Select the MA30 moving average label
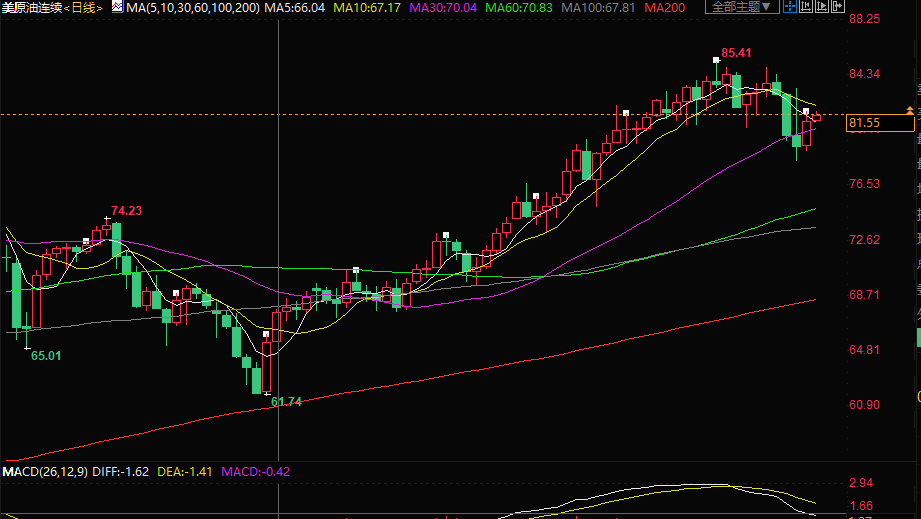Screen dimensions: 921x519 [x=440, y=8]
